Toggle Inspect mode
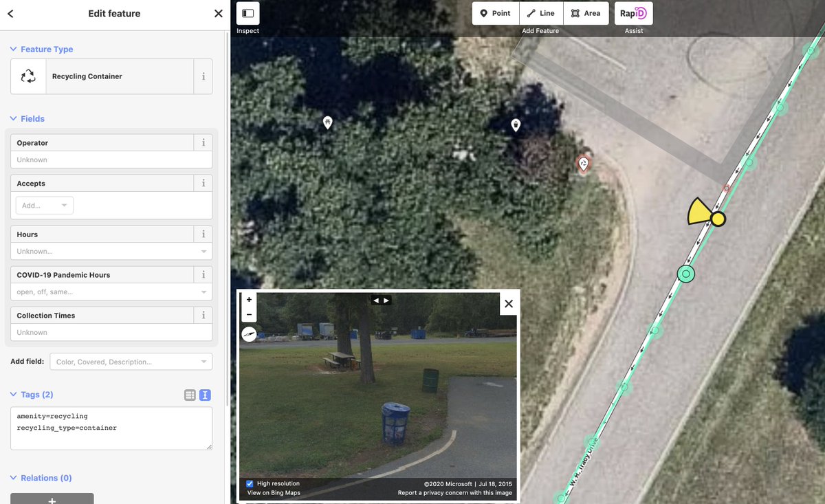Screen dimensions: 825x504 click(247, 13)
